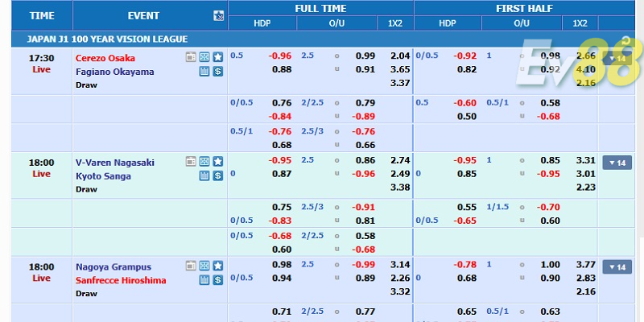
Task: Expand the 14 markets dropdown for Nagoya Grampus
Action: point(617,267)
